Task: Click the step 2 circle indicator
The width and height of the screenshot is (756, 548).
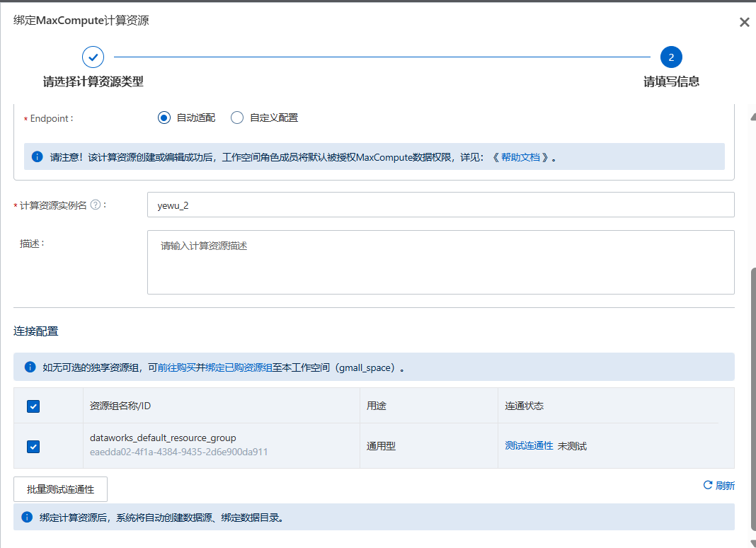Action: 671,57
